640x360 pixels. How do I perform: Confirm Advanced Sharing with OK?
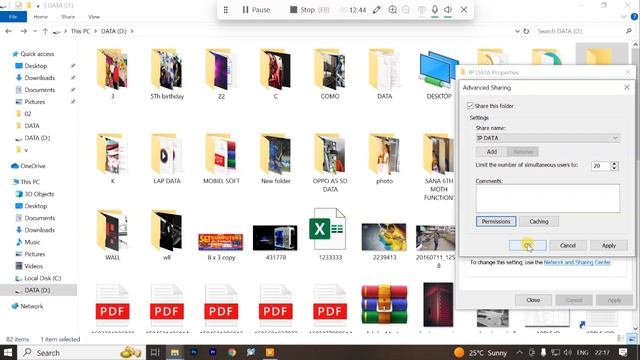[527, 245]
